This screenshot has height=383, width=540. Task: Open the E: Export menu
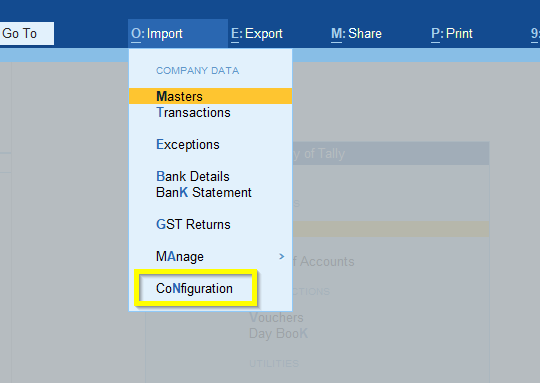257,33
